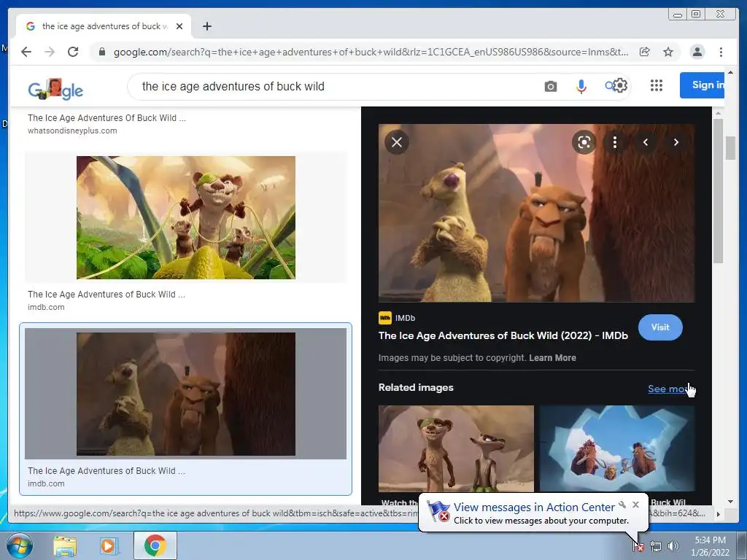Show next image in preview

[x=676, y=142]
